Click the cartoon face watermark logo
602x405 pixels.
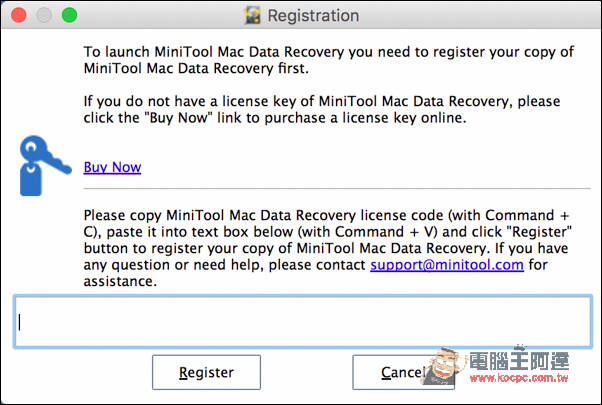[x=442, y=366]
